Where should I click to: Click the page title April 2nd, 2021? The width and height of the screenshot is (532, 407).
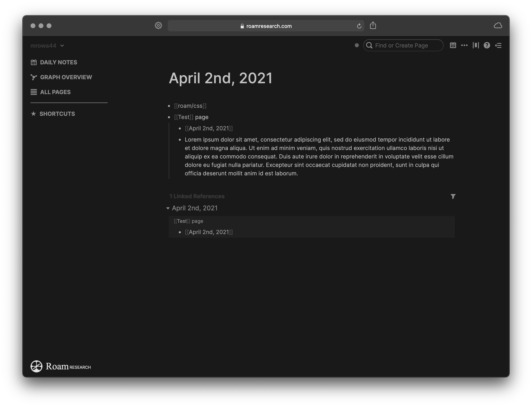click(x=221, y=78)
